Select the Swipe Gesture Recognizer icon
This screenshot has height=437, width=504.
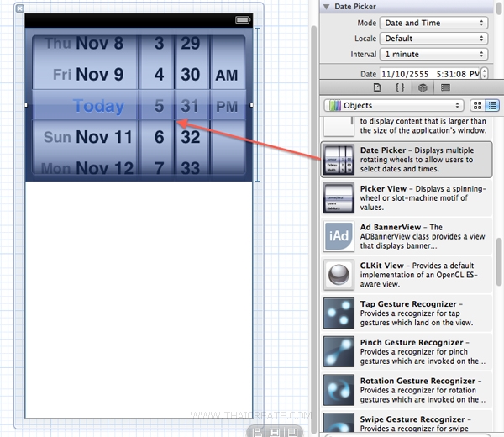(339, 422)
